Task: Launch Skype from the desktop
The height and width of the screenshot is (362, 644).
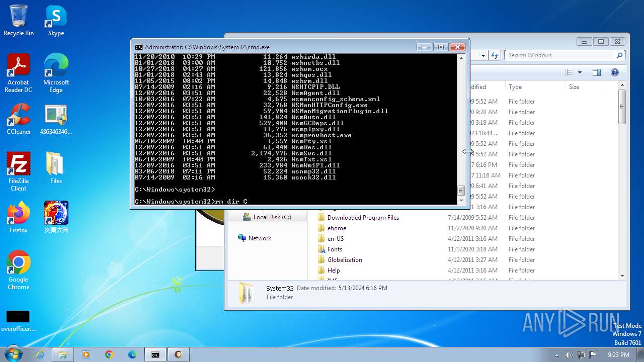Action: tap(56, 21)
